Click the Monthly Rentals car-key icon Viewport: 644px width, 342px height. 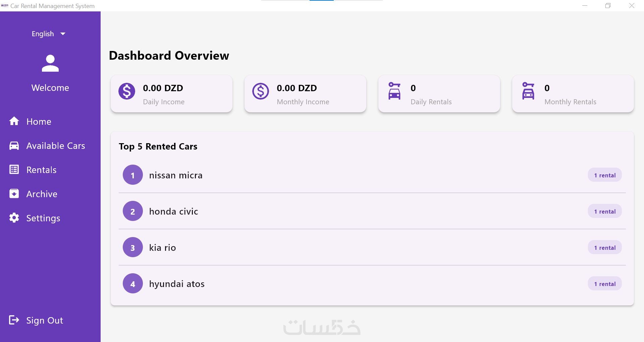pyautogui.click(x=528, y=91)
